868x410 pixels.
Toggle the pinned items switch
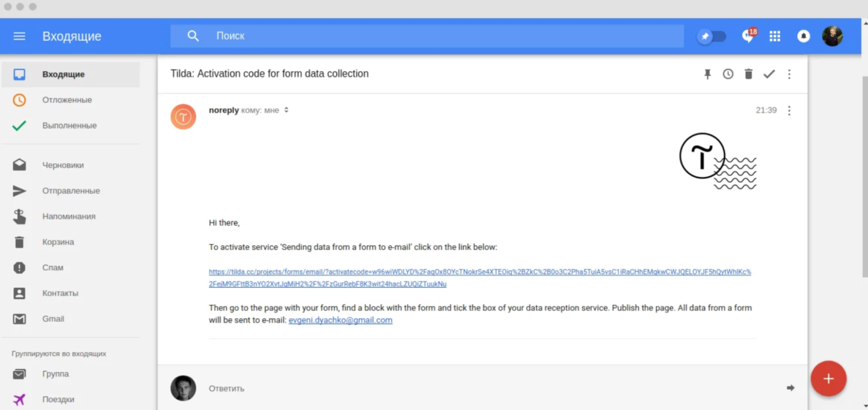click(712, 36)
